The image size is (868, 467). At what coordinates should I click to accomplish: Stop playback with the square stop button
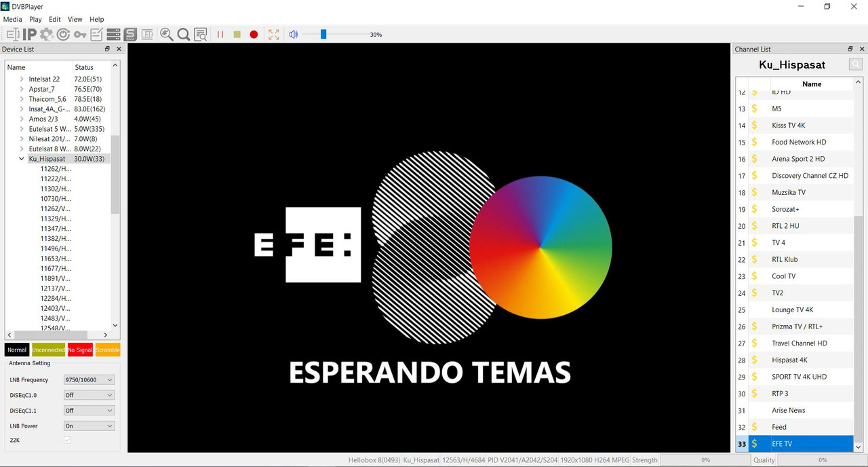[237, 34]
